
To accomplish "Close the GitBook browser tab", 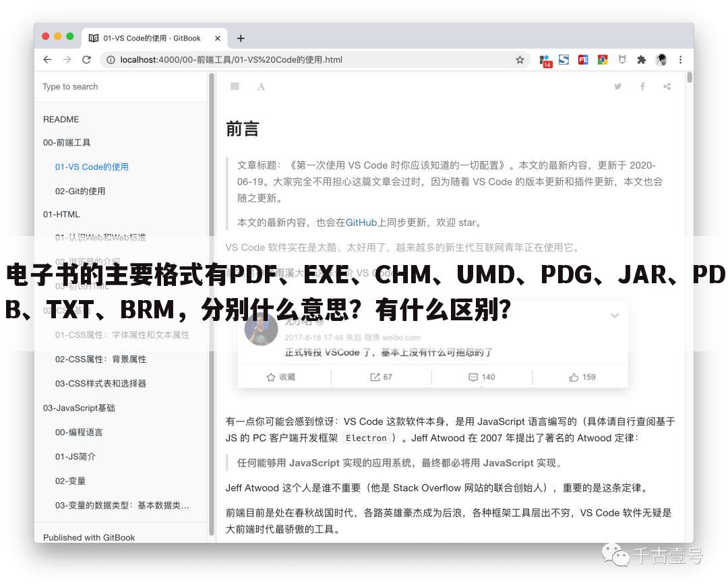I will click(217, 38).
